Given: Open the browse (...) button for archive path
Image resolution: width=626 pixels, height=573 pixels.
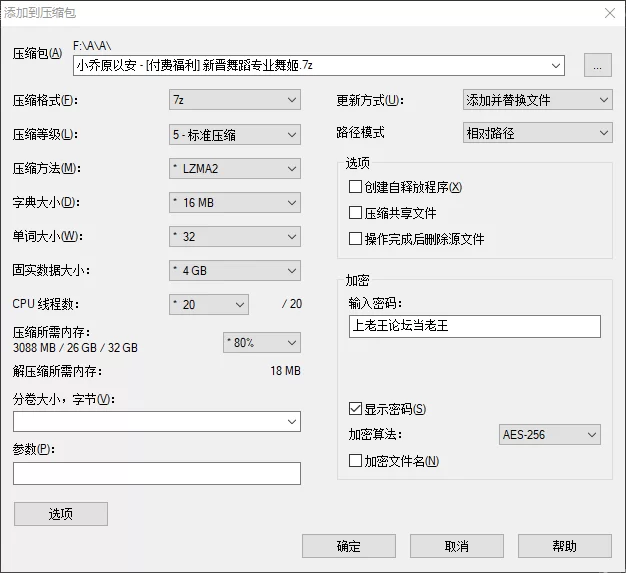Looking at the screenshot, I should pos(598,65).
